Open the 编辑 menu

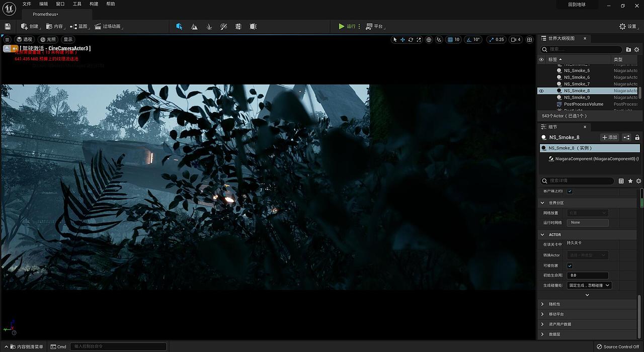[44, 4]
